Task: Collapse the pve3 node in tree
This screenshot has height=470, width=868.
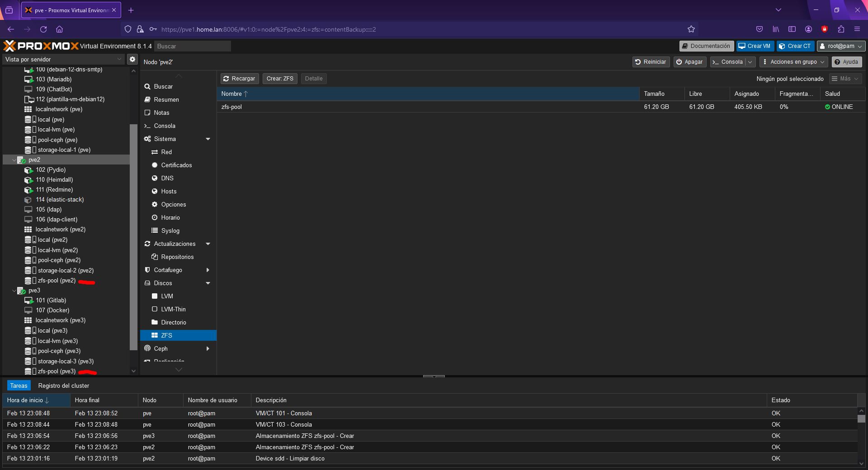Action: tap(14, 291)
